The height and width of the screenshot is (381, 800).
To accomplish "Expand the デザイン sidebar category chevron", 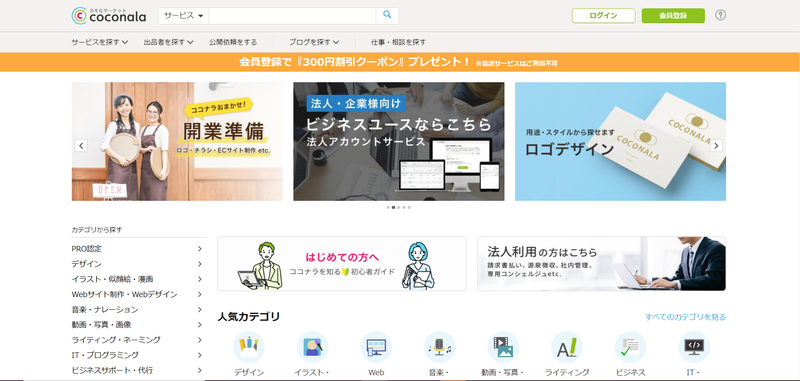I will pos(199,264).
